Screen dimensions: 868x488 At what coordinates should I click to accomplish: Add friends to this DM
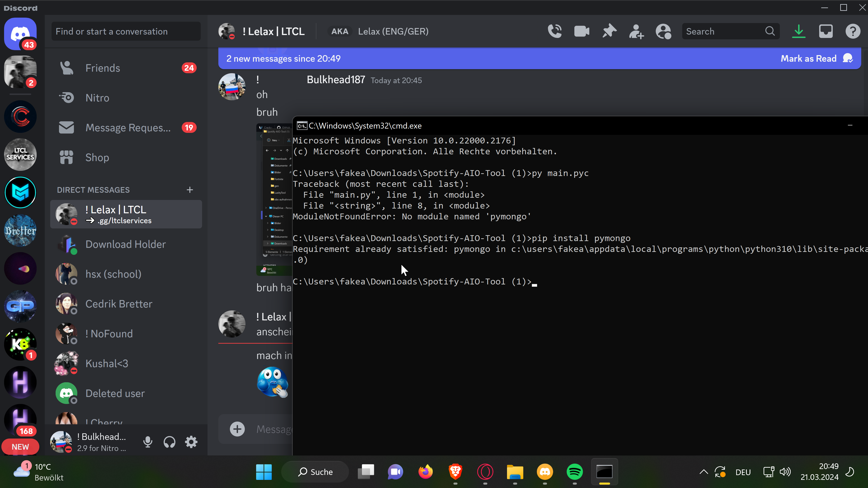(x=636, y=31)
